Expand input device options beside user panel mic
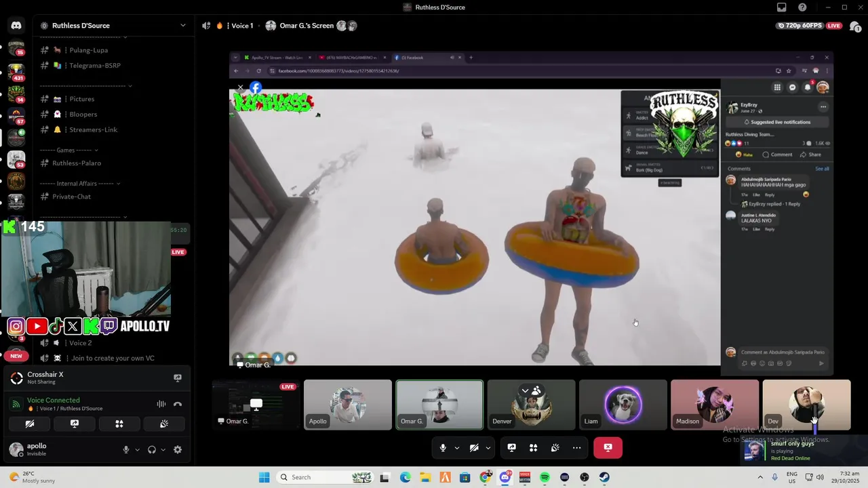Screen dimensions: 868x488 (x=137, y=449)
